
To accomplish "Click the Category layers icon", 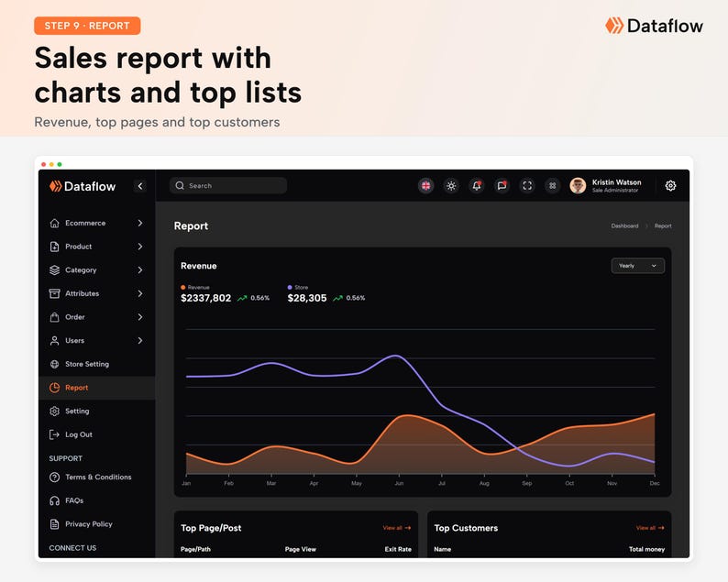I will coord(54,270).
